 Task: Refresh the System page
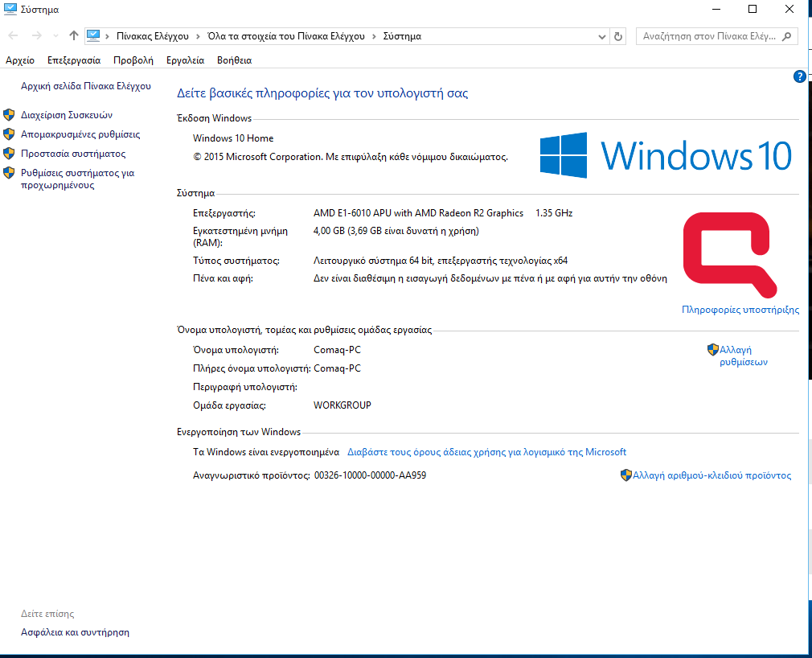point(617,37)
